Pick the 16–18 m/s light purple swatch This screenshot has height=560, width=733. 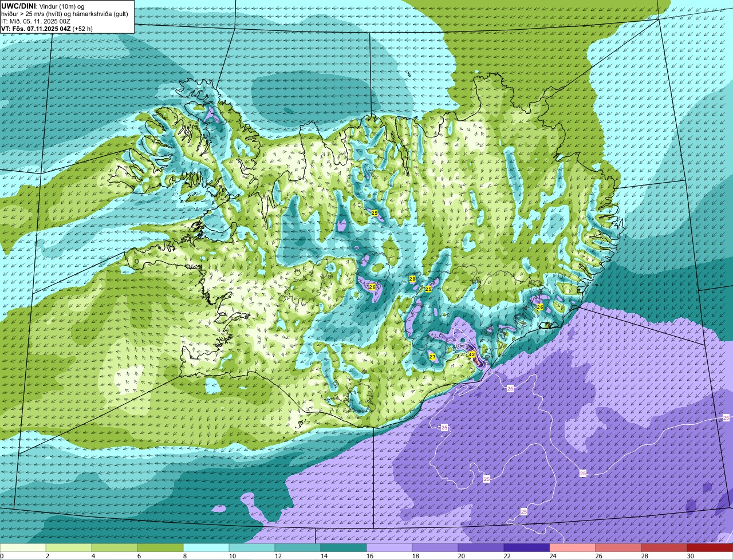389,547
